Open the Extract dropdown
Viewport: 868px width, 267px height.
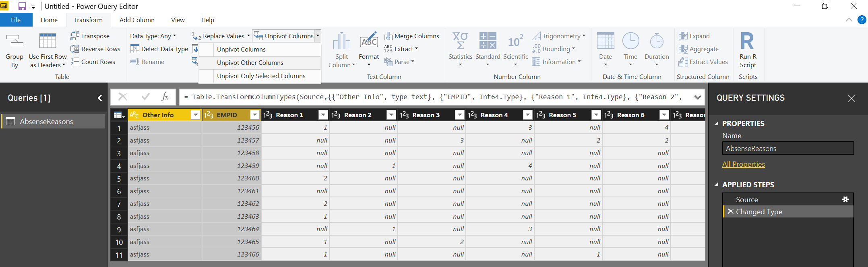click(401, 49)
